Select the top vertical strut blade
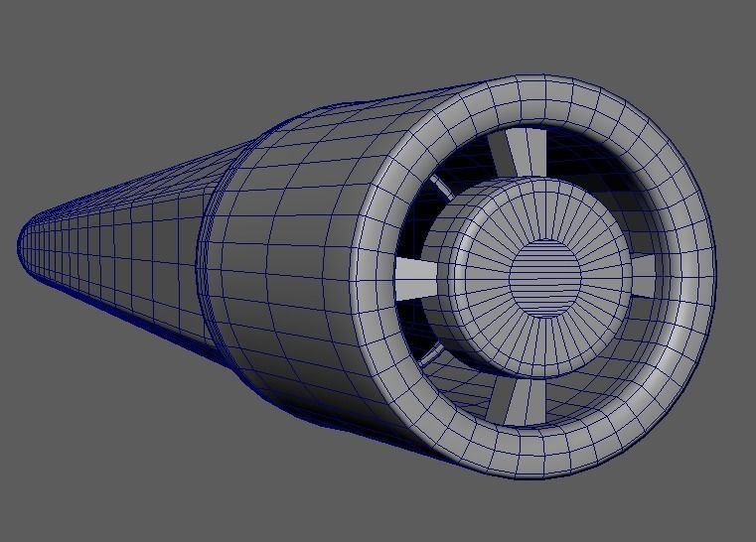The height and width of the screenshot is (542, 756). coord(524,153)
